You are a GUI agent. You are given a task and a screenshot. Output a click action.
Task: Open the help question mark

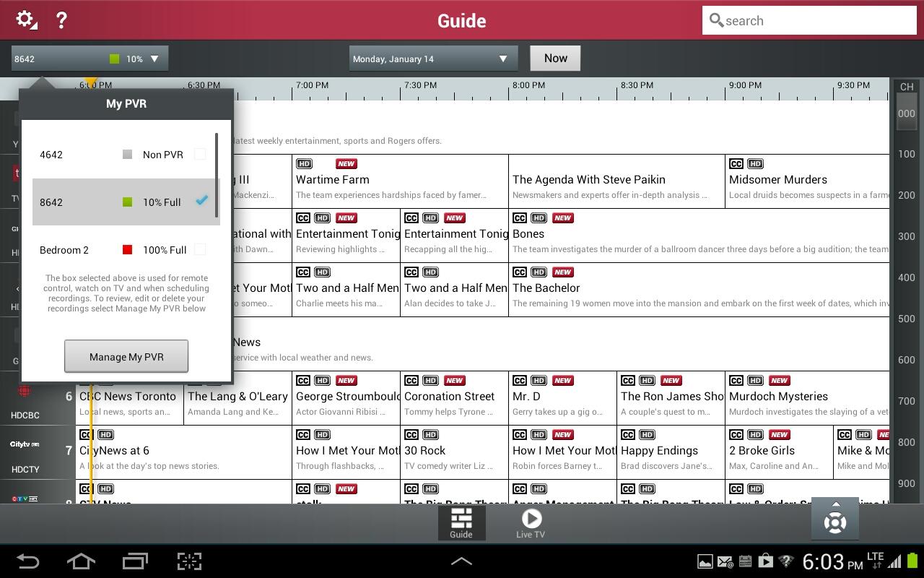61,20
